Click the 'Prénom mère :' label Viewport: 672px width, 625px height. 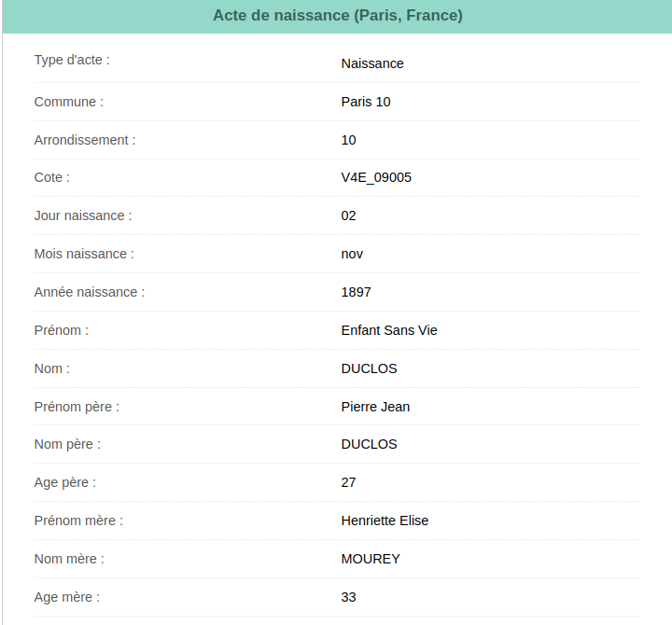click(x=78, y=521)
